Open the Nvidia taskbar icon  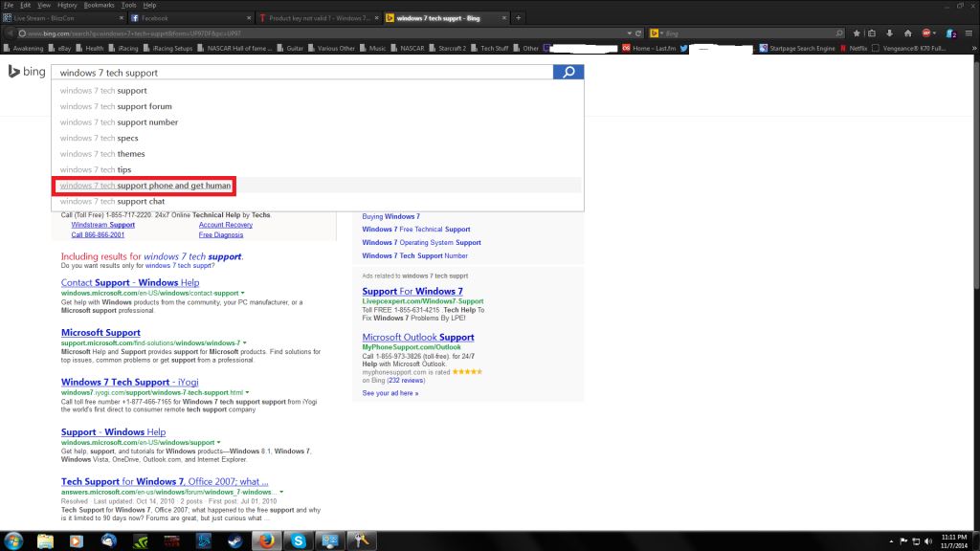pyautogui.click(x=140, y=541)
